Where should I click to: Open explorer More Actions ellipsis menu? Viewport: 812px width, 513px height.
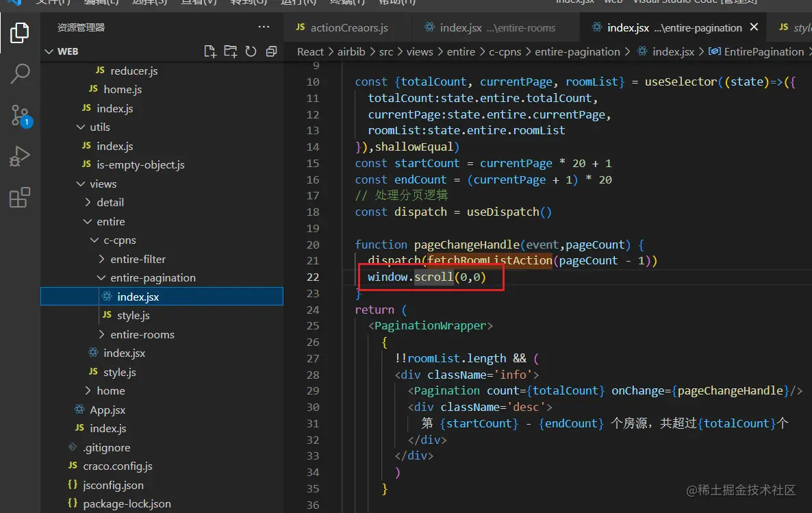264,27
